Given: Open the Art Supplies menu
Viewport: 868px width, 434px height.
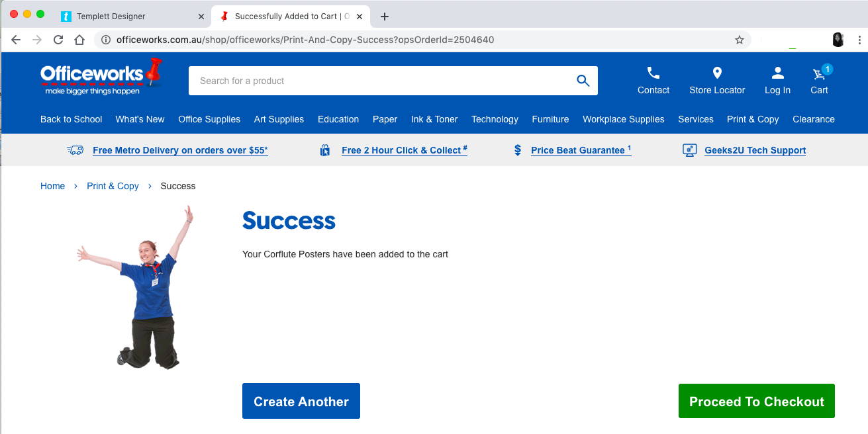Looking at the screenshot, I should pos(279,119).
